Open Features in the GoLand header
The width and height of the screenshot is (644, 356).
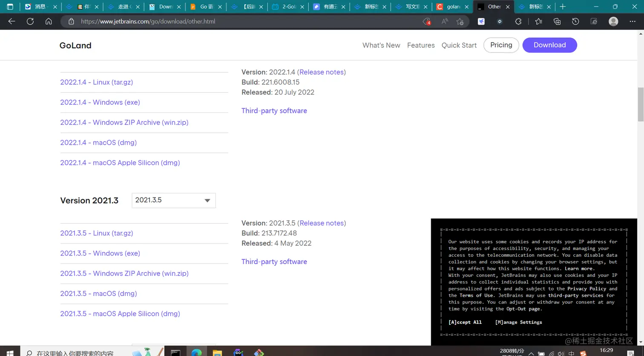(x=421, y=45)
